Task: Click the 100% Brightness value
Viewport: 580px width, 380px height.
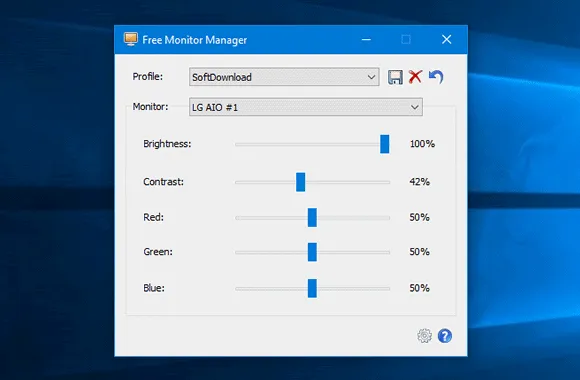Action: 422,144
